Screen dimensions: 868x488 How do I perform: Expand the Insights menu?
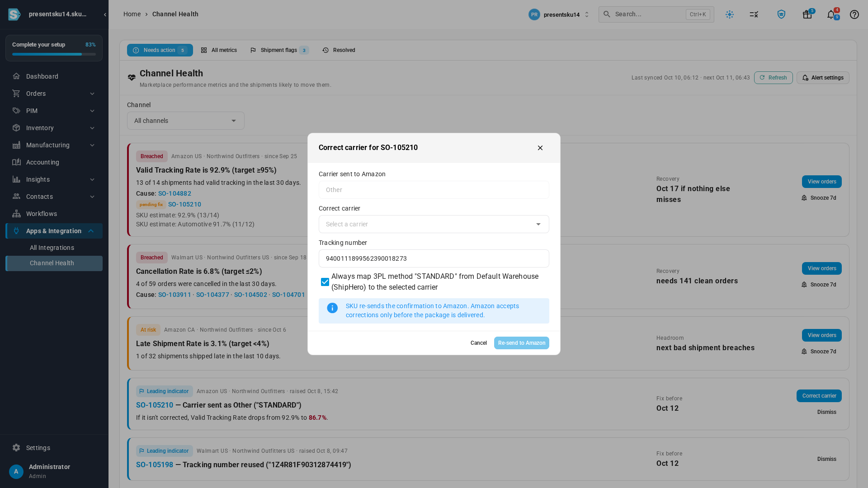(54, 179)
